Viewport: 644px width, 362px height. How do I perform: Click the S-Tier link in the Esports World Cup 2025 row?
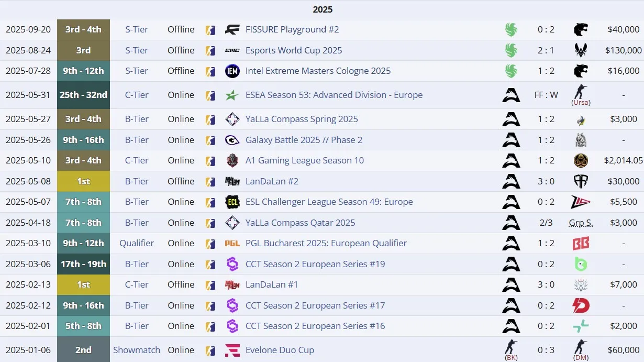coord(137,50)
